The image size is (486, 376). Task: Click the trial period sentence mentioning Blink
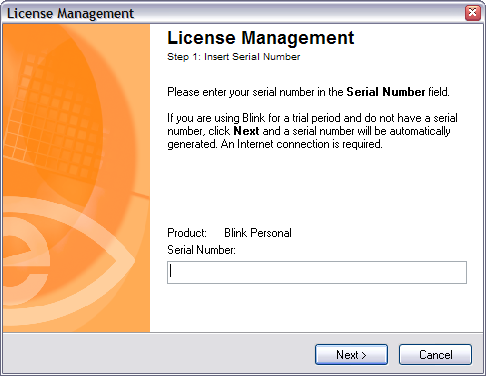[x=312, y=131]
